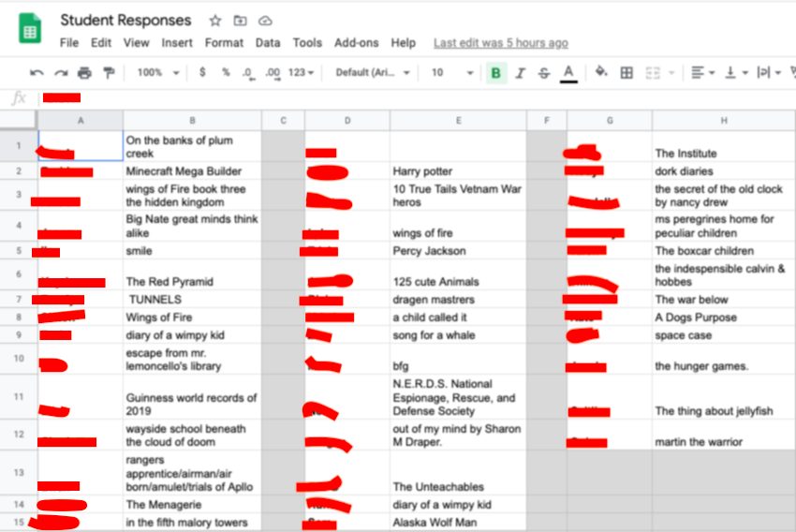Image resolution: width=796 pixels, height=532 pixels.
Task: Select row 1 header
Action: click(19, 146)
